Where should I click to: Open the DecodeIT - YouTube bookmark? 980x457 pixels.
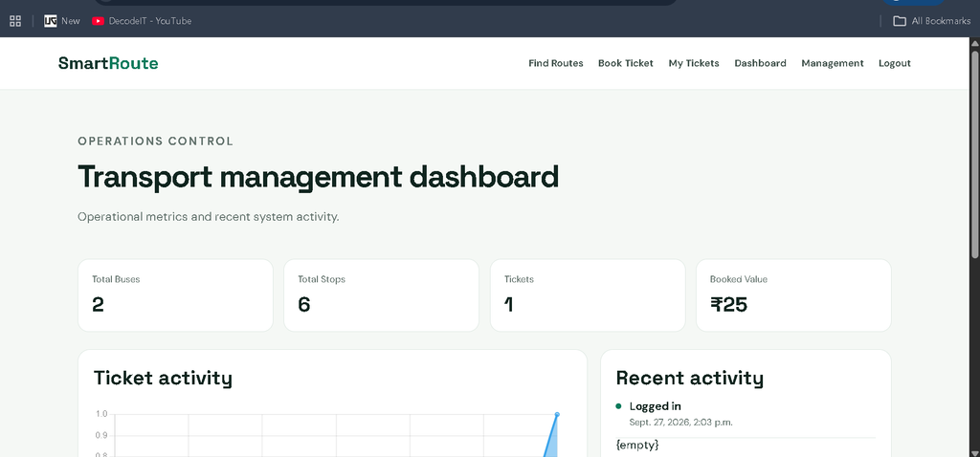click(142, 21)
